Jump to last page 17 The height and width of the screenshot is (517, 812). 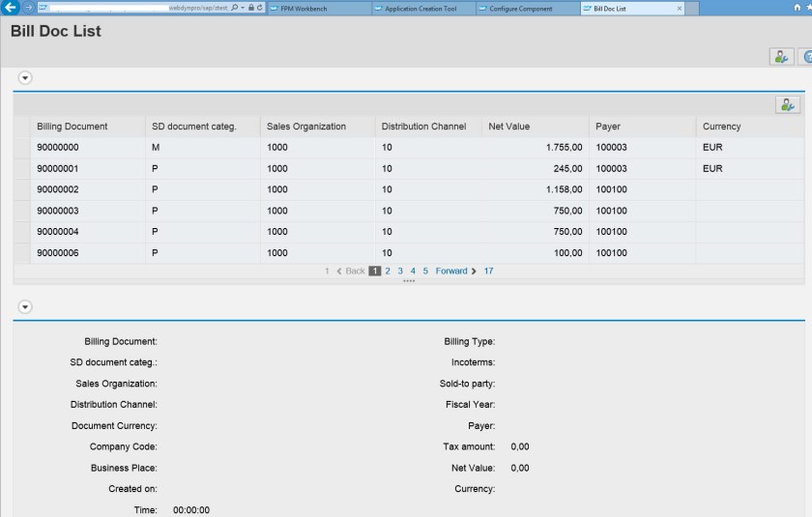[489, 271]
